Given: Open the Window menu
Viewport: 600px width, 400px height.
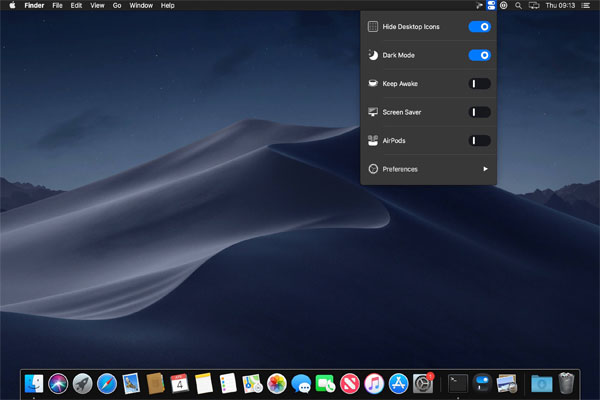Looking at the screenshot, I should tap(141, 5).
